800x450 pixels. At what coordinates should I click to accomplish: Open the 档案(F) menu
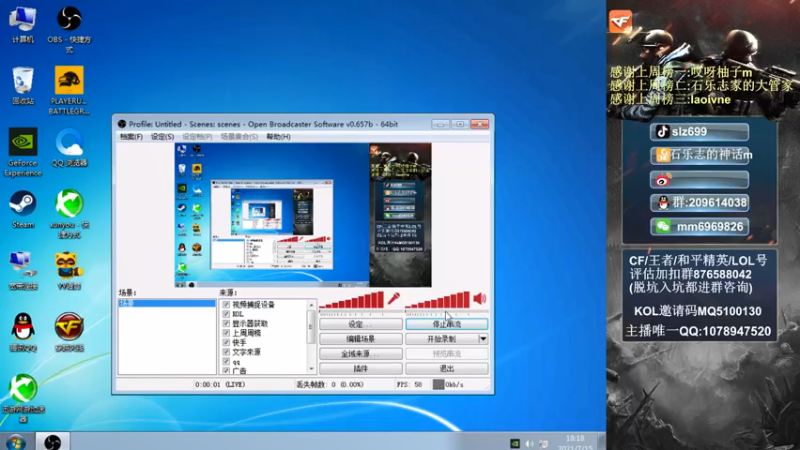(x=131, y=137)
